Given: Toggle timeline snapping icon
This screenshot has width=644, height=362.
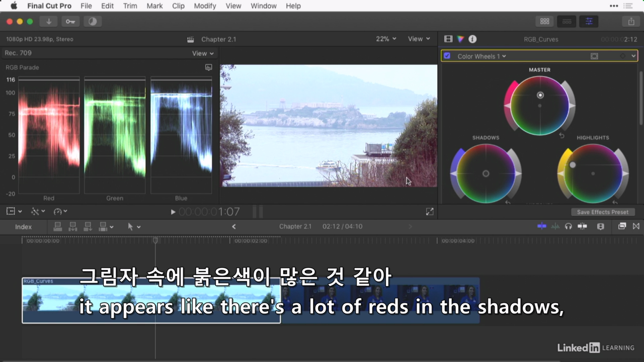Looking at the screenshot, I should click(x=582, y=226).
